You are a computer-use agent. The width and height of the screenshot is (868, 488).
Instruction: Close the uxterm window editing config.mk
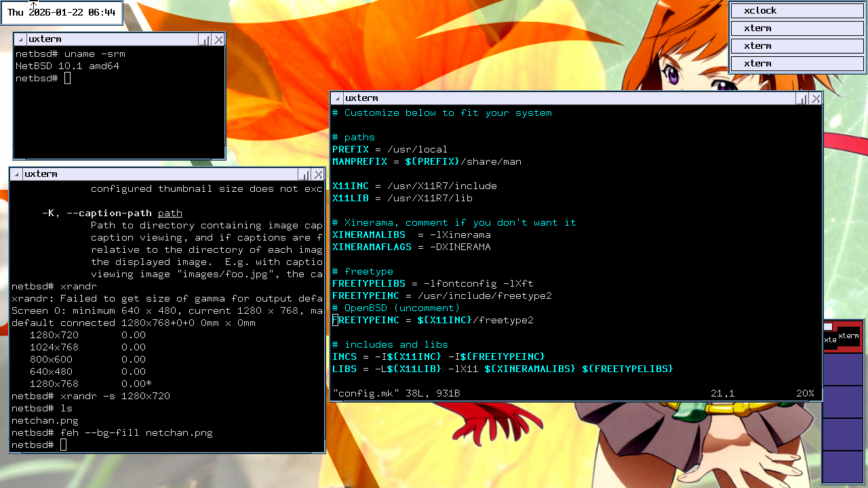tap(816, 98)
